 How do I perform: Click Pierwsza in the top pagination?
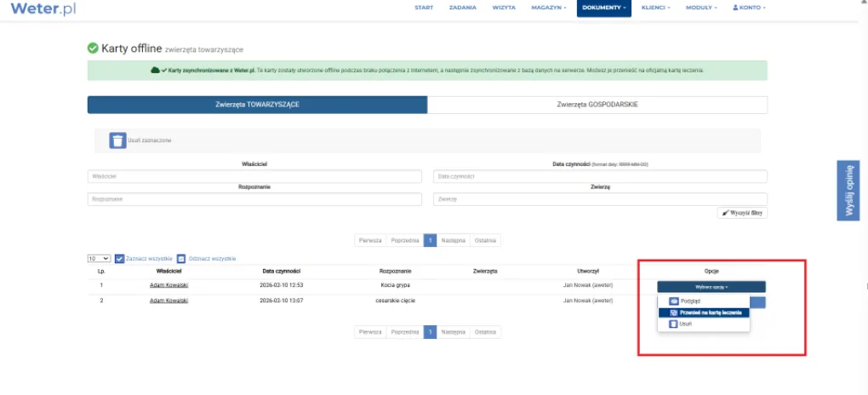pos(370,240)
